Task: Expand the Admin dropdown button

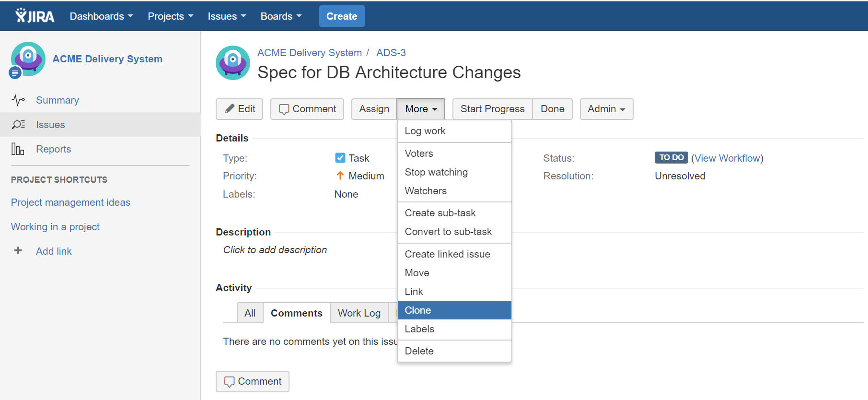Action: tap(606, 109)
